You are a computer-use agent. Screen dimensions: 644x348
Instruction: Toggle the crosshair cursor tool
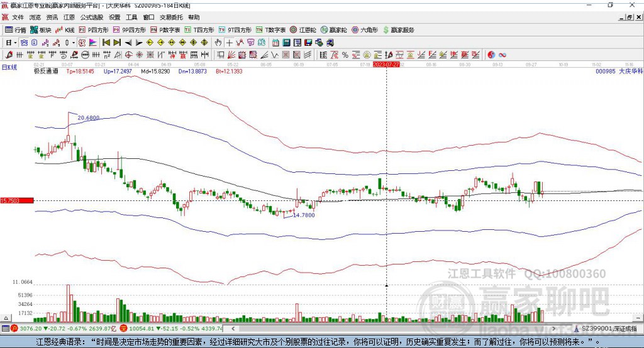point(229,43)
